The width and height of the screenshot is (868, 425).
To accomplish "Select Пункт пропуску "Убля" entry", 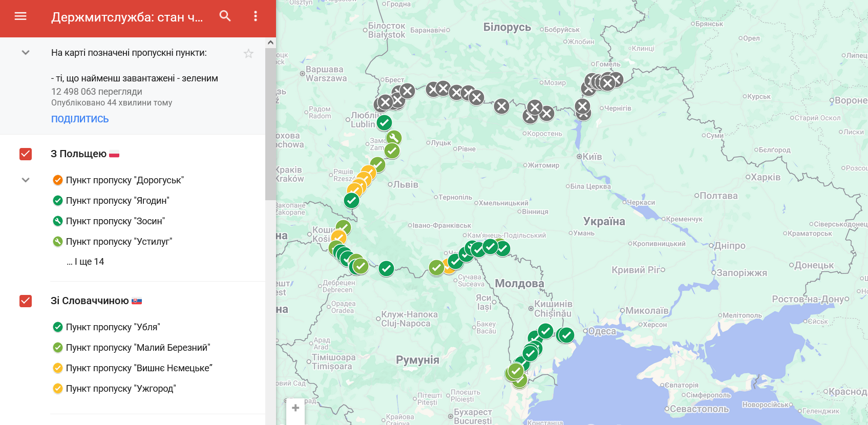I will point(113,327).
